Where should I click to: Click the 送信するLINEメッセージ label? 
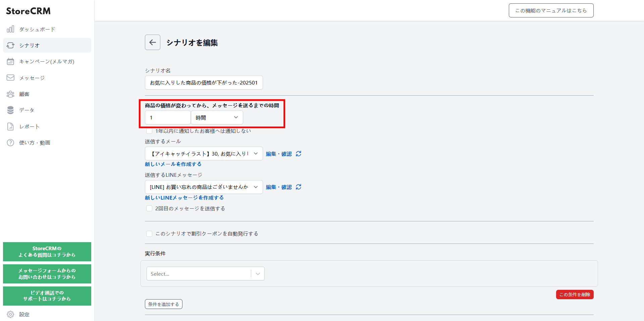point(173,175)
